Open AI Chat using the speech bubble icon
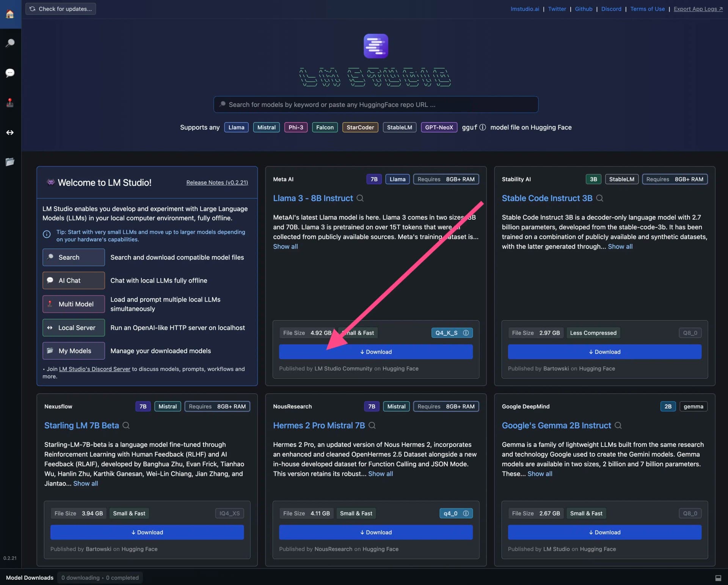 click(x=10, y=73)
